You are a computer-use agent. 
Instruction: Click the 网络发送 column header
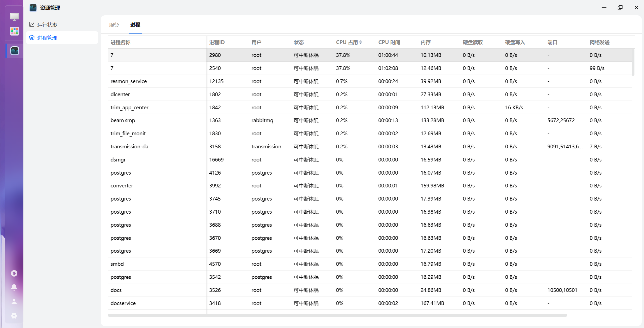tap(599, 42)
